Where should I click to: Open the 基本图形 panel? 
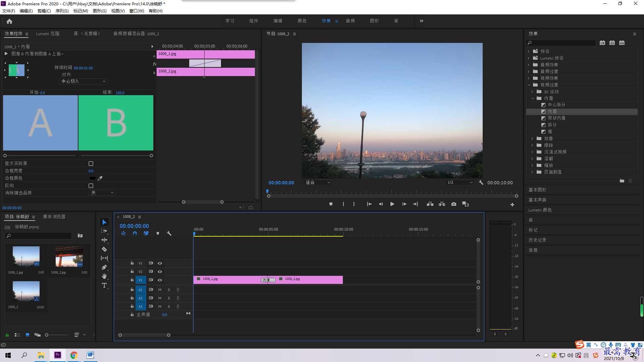(537, 190)
